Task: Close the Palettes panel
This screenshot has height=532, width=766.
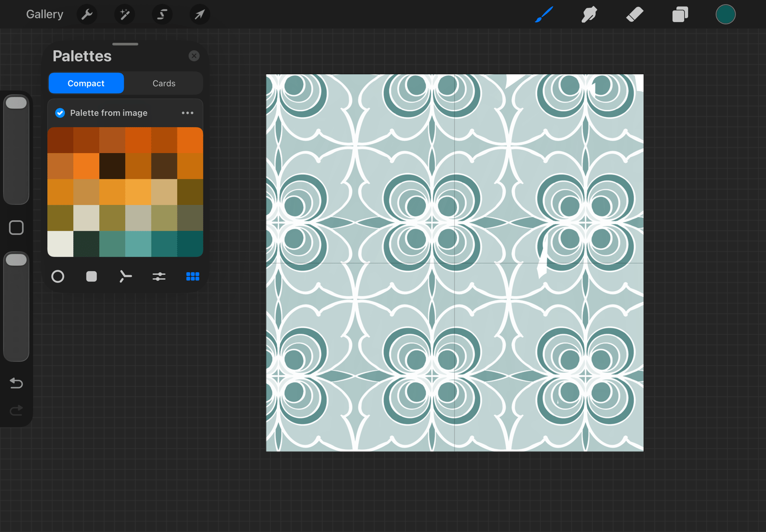Action: (194, 56)
